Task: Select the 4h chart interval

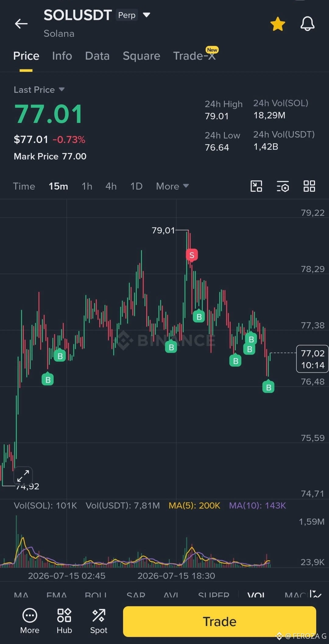Action: click(x=111, y=186)
